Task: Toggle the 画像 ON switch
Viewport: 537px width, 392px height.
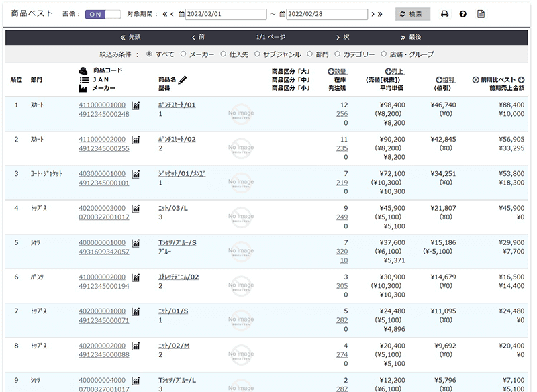Action: pos(103,14)
